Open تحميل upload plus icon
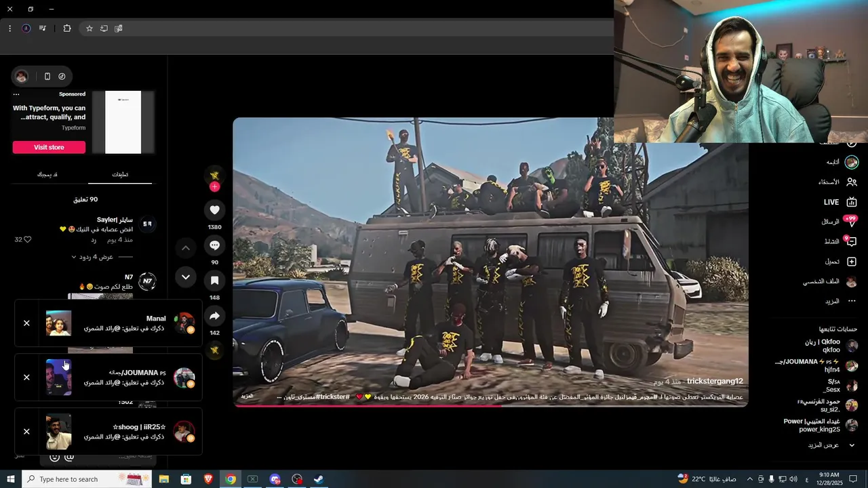Screen dimensions: 868x488 (852, 262)
